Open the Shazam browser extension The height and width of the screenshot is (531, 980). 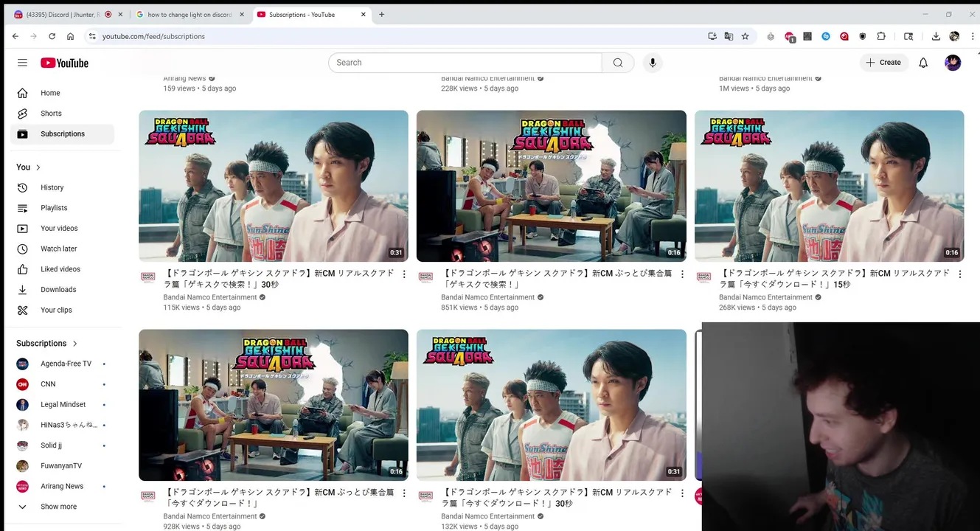(826, 36)
